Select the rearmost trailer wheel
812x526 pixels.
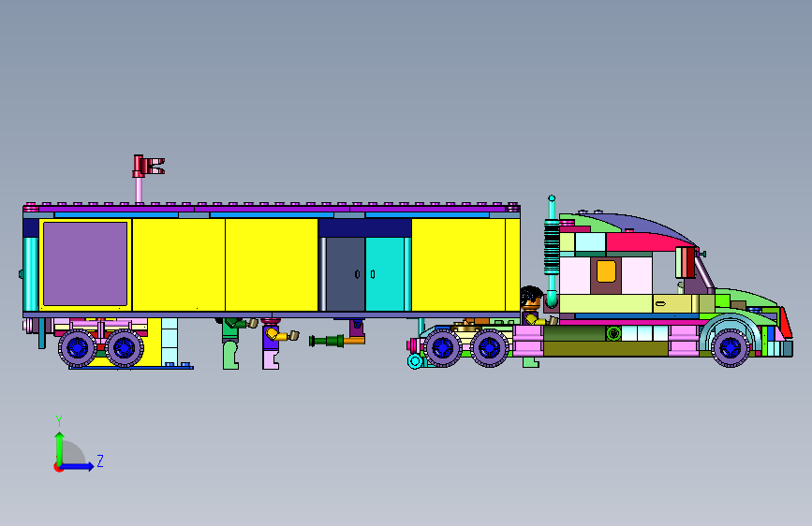click(77, 348)
